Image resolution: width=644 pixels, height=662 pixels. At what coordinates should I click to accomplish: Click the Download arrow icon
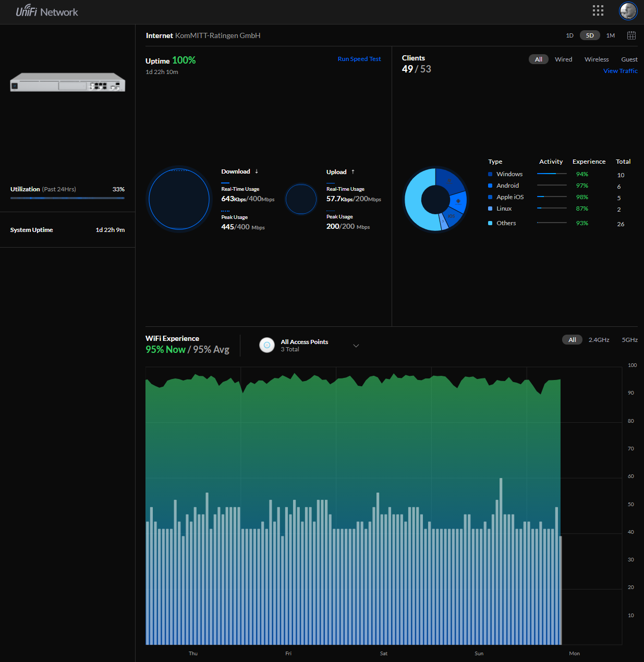(257, 171)
